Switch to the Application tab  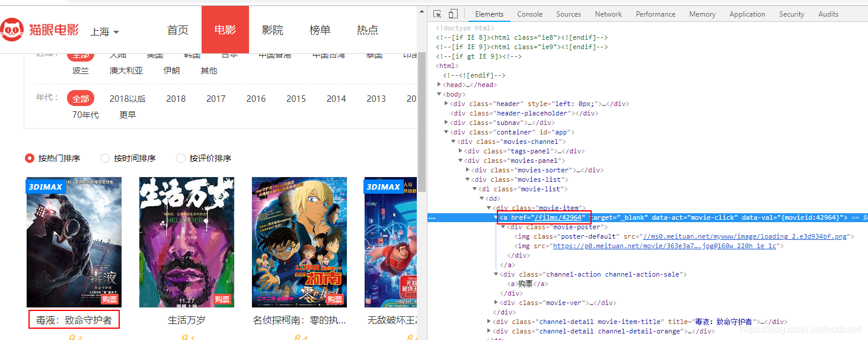click(x=747, y=14)
